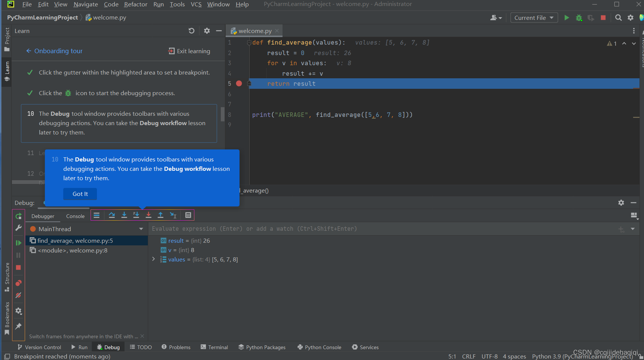The width and height of the screenshot is (644, 360).
Task: Rerun the debug session with rerun icon
Action: tap(18, 216)
